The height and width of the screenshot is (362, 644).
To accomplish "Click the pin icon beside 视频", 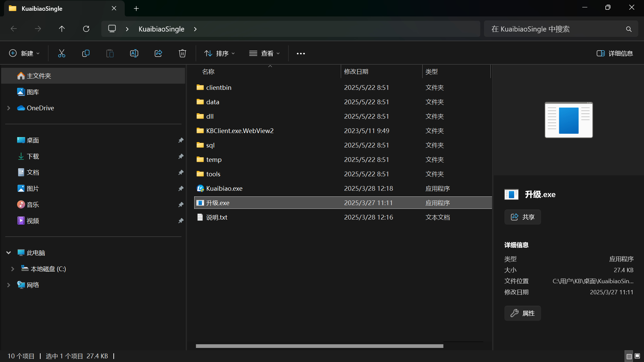I will (181, 221).
